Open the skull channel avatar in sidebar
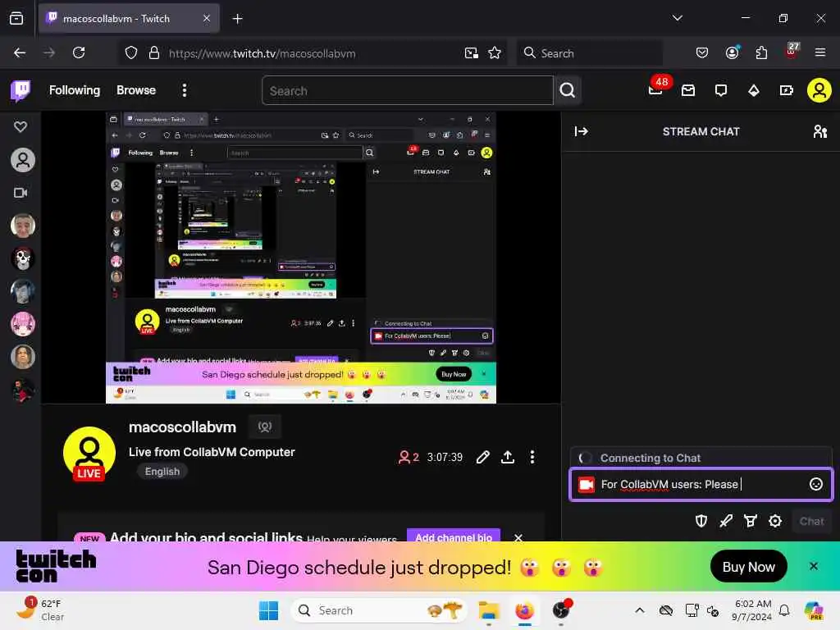The image size is (840, 630). [x=22, y=258]
